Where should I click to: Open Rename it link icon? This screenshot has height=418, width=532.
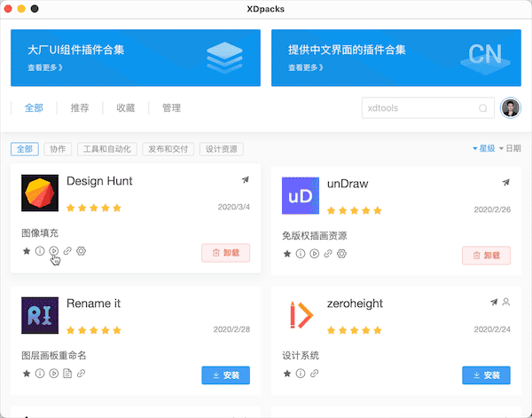81,374
